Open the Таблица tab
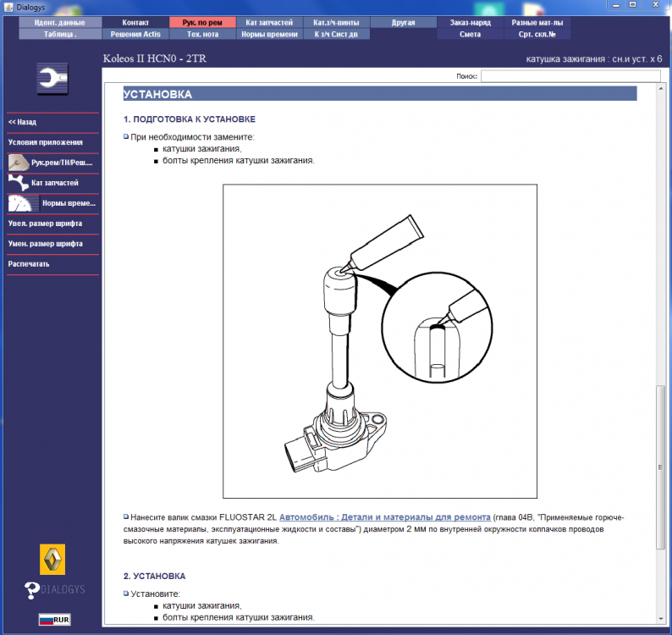 tap(60, 34)
